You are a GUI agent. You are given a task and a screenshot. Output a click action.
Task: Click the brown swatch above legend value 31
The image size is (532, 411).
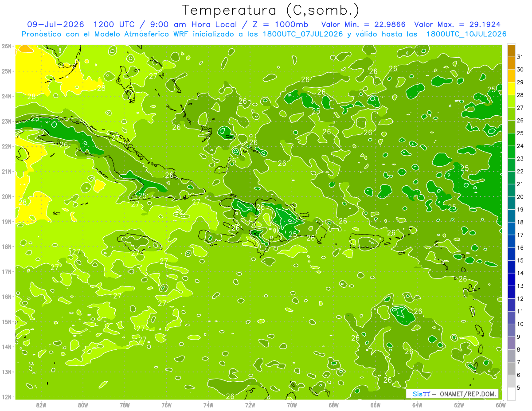511,51
